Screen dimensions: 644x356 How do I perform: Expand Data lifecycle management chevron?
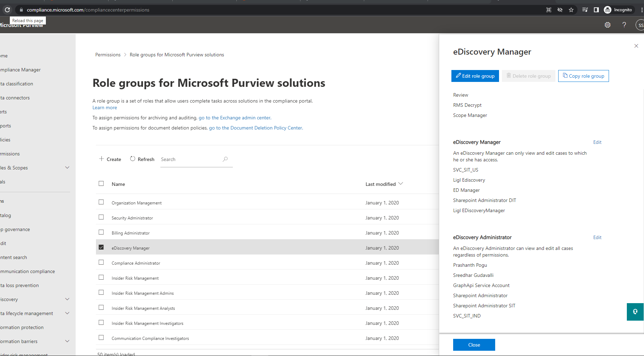tap(68, 313)
